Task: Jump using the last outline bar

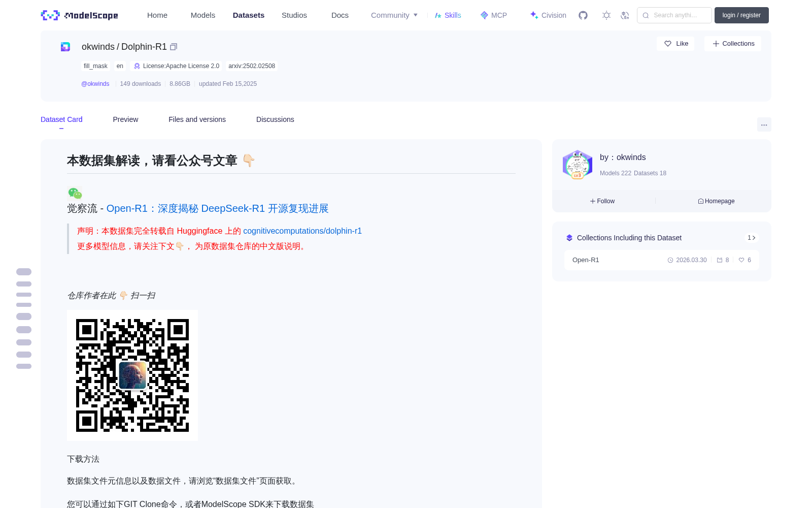Action: point(24,366)
